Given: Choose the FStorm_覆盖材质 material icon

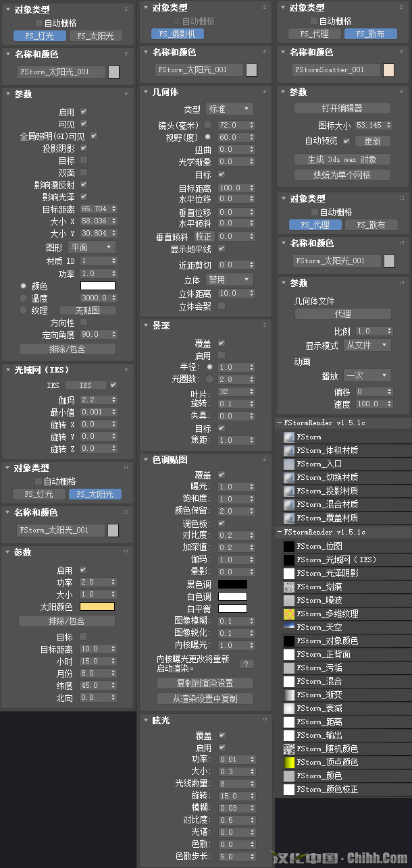Looking at the screenshot, I should pyautogui.click(x=288, y=518).
